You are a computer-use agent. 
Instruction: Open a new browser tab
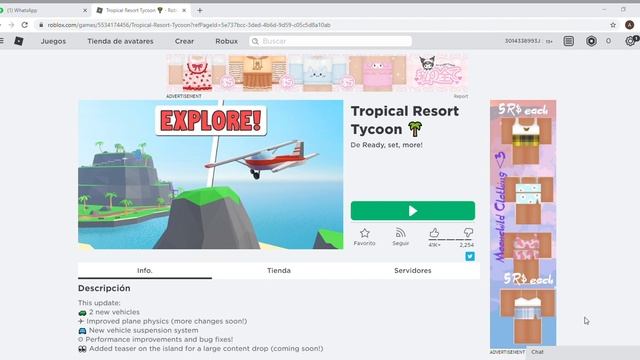pos(200,11)
